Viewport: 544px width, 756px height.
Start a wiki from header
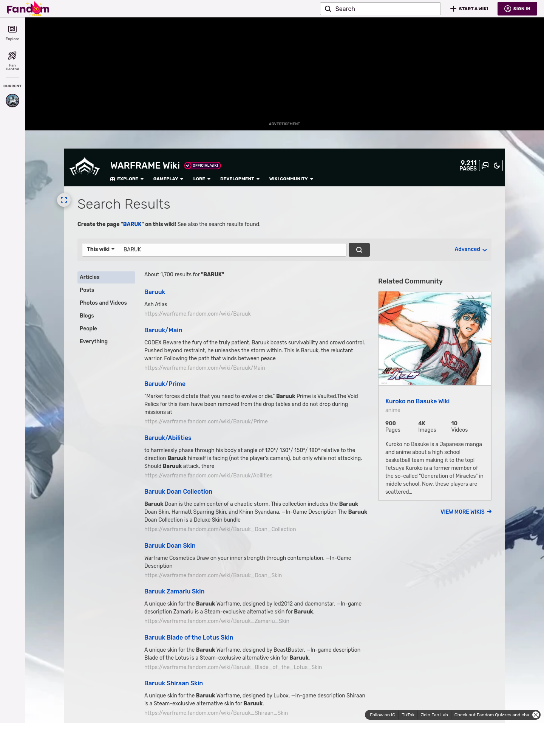tap(469, 9)
